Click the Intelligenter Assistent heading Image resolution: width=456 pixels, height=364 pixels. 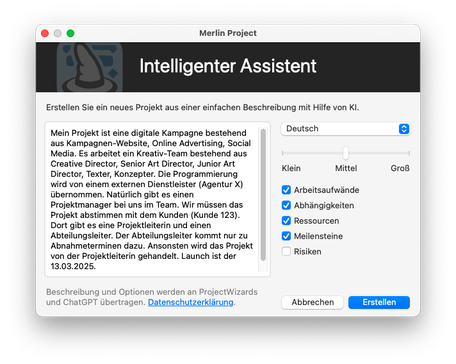coord(228,66)
